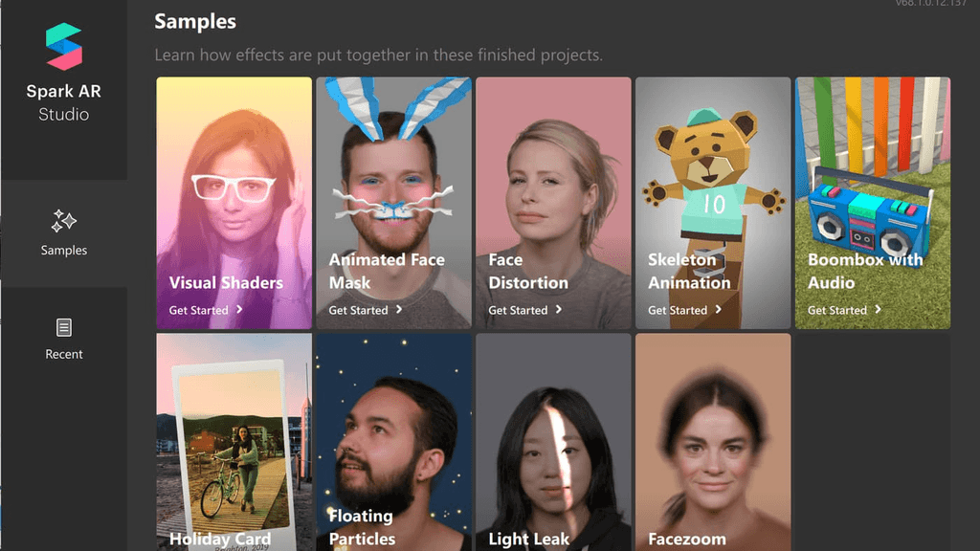
Task: Select the Face Distortion sample card image
Action: coord(553,203)
